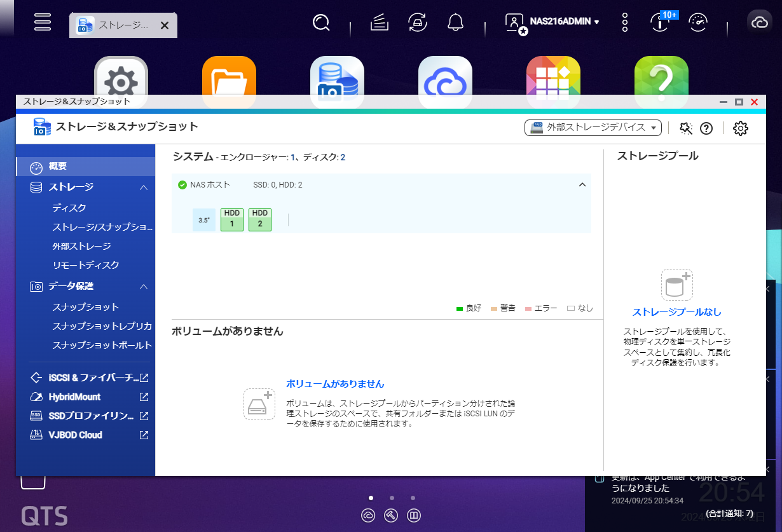This screenshot has width=782, height=532.
Task: Open the myQNAPcloud icon in top corner
Action: click(x=759, y=23)
